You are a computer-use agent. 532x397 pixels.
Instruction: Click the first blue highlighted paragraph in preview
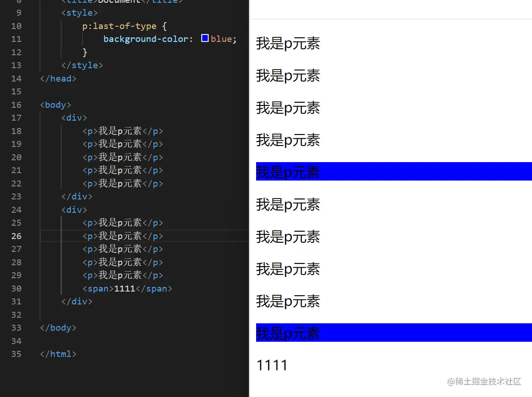pos(394,171)
